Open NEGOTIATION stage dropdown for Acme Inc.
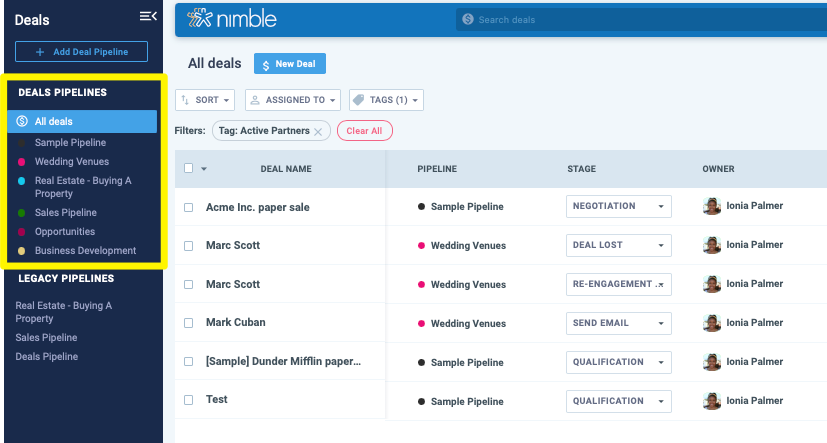The height and width of the screenshot is (443, 827). click(619, 206)
